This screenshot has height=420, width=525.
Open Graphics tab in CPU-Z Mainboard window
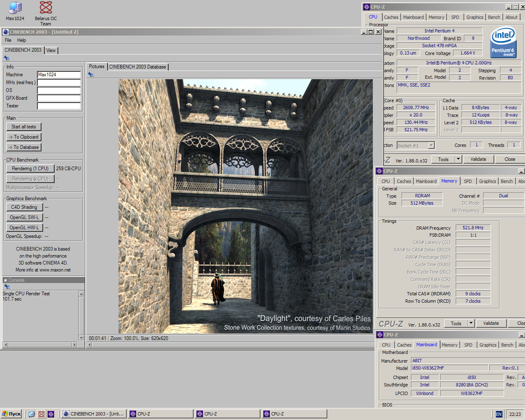[x=488, y=345]
